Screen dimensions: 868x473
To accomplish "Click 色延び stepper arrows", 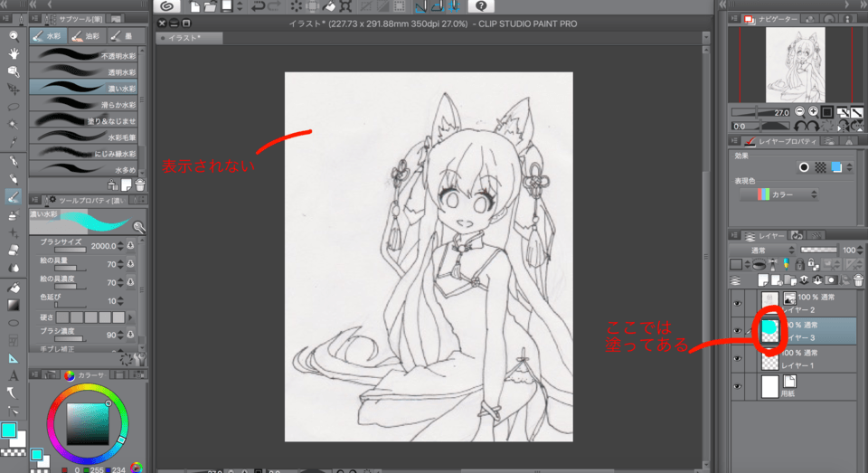I will point(120,301).
